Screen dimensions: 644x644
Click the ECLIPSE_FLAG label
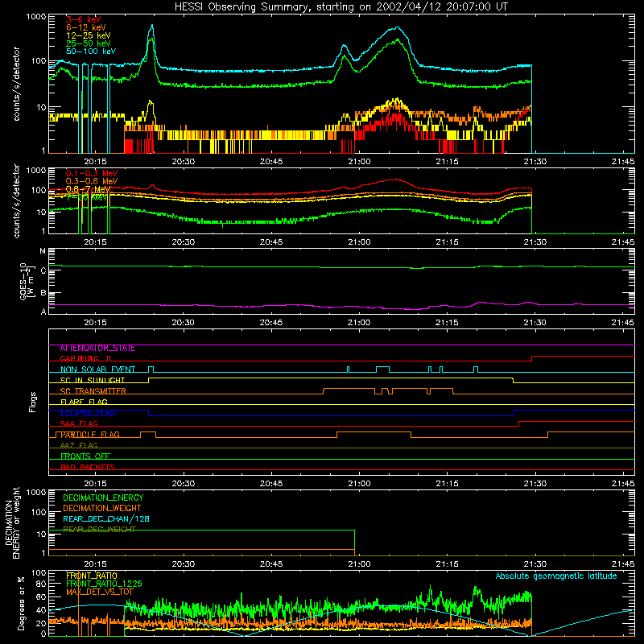click(88, 413)
